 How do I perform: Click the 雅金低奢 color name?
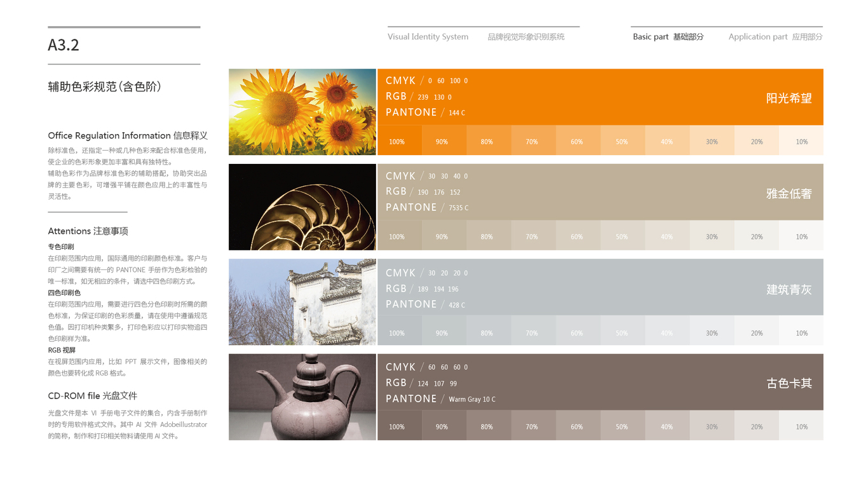click(789, 194)
